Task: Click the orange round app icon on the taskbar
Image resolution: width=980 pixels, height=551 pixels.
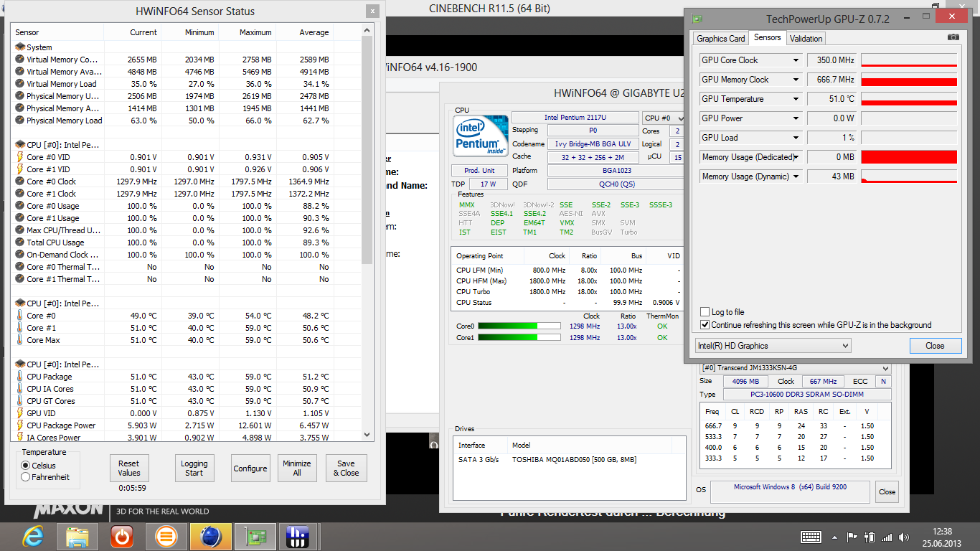Action: click(x=166, y=535)
